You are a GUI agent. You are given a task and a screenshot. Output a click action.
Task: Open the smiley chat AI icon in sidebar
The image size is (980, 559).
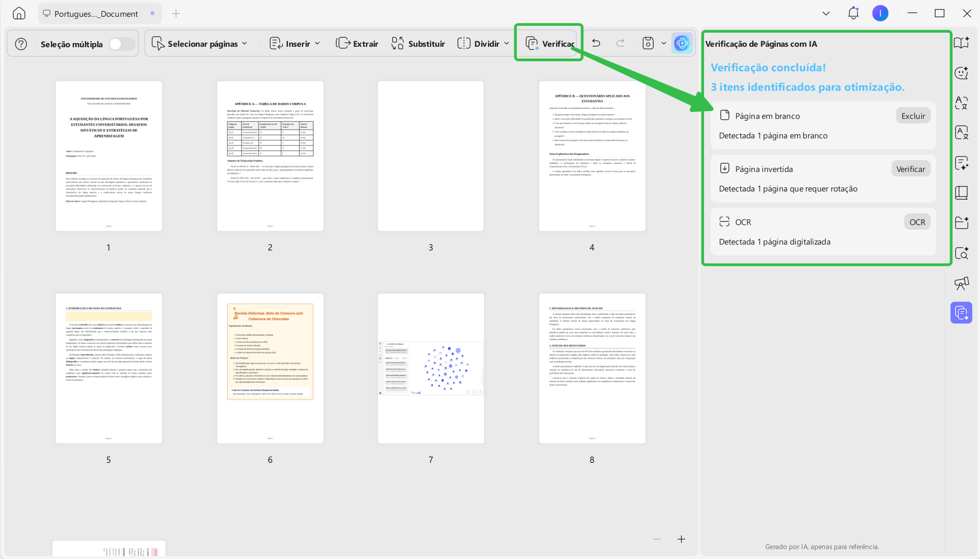[961, 73]
